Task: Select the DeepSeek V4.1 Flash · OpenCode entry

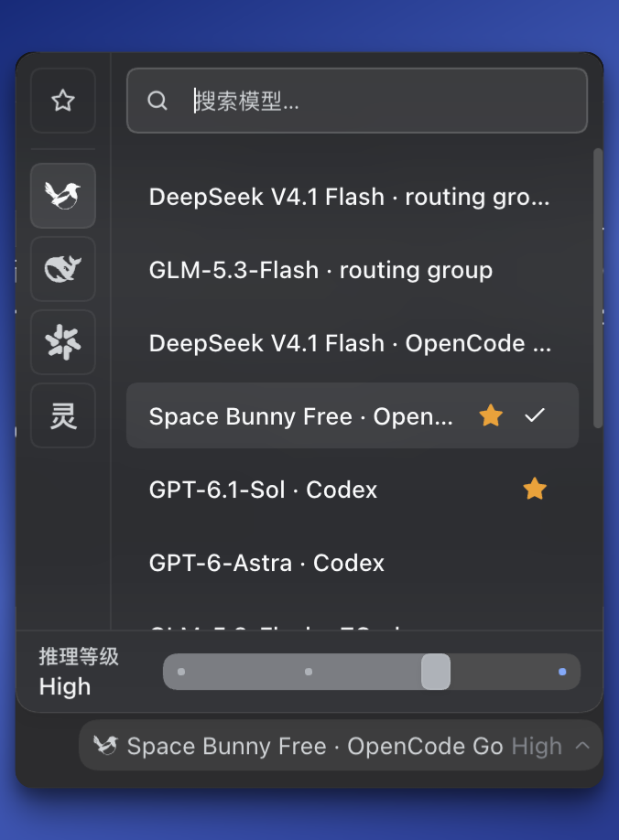Action: click(353, 343)
